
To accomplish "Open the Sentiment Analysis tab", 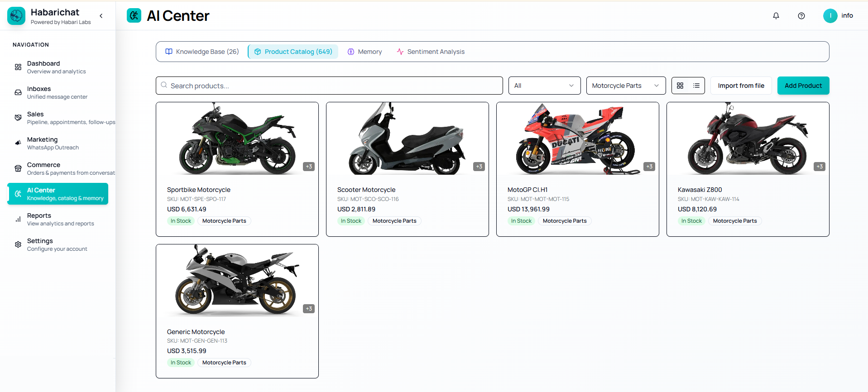I will (431, 52).
